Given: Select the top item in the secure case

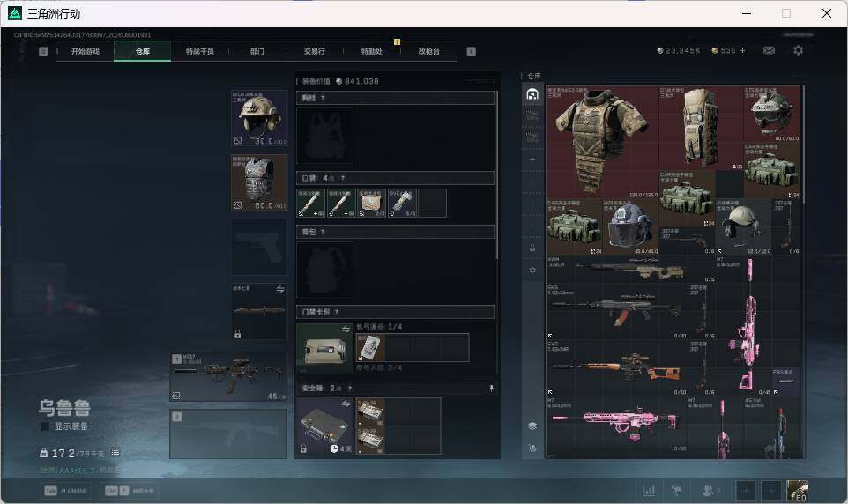Looking at the screenshot, I should click(x=370, y=412).
